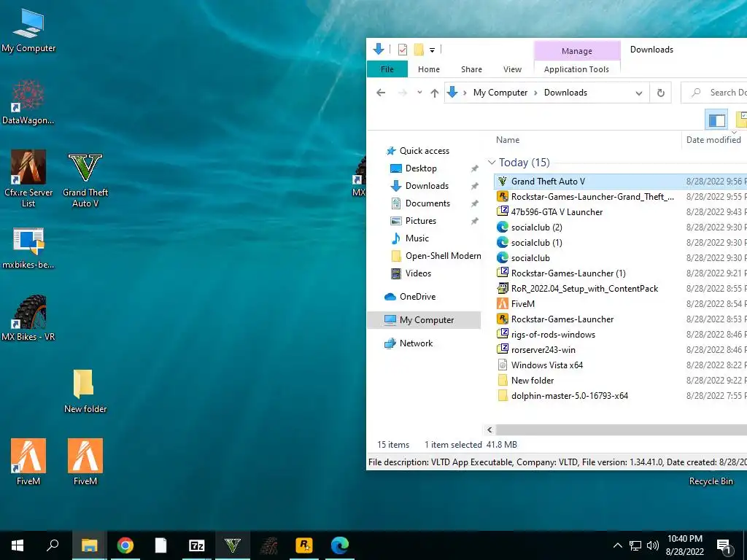Open Desktop in navigation pane
This screenshot has width=747, height=560.
[x=421, y=168]
